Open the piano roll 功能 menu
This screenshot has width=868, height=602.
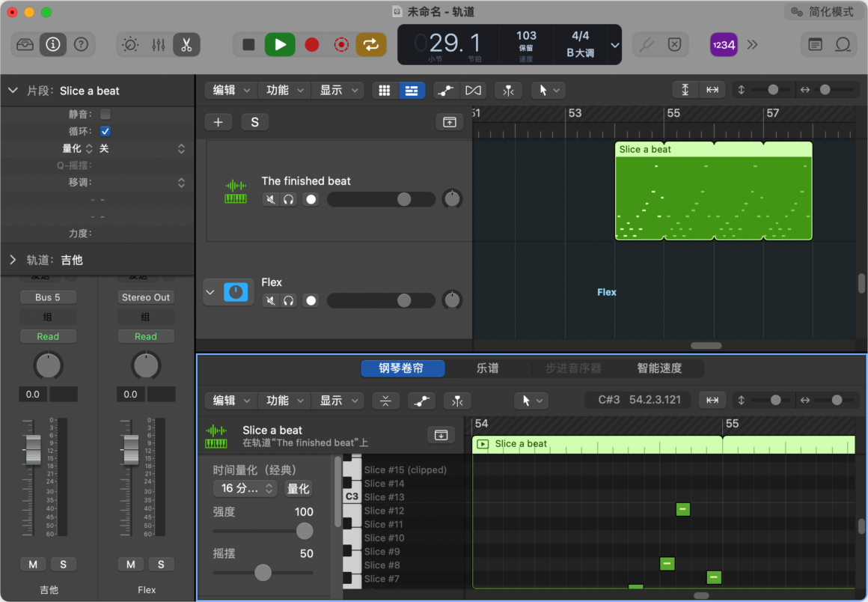click(284, 401)
